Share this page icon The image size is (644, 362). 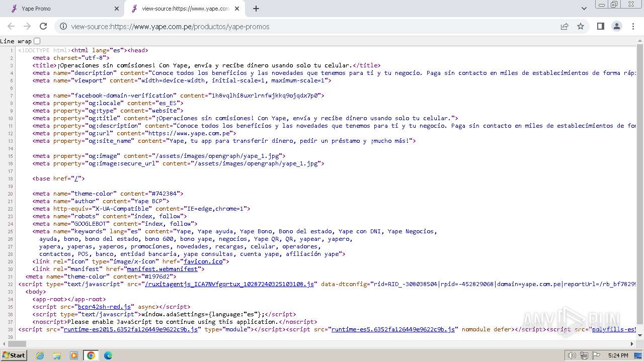click(x=565, y=27)
